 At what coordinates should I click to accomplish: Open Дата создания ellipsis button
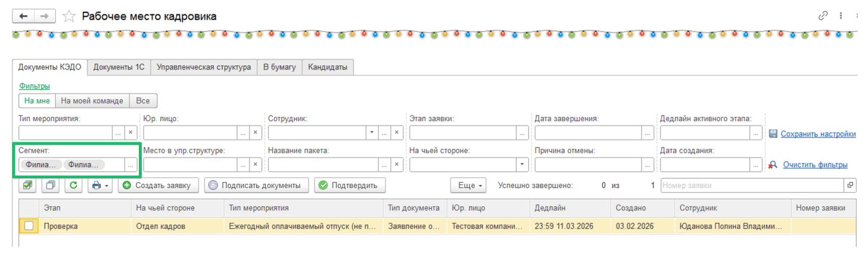point(756,164)
